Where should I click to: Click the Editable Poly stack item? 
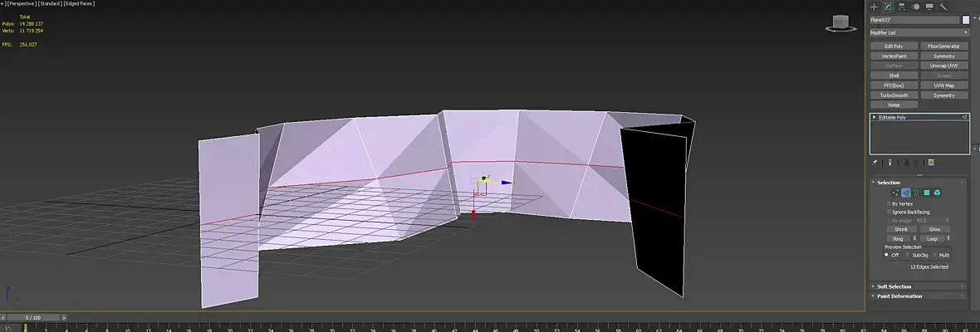tap(919, 117)
